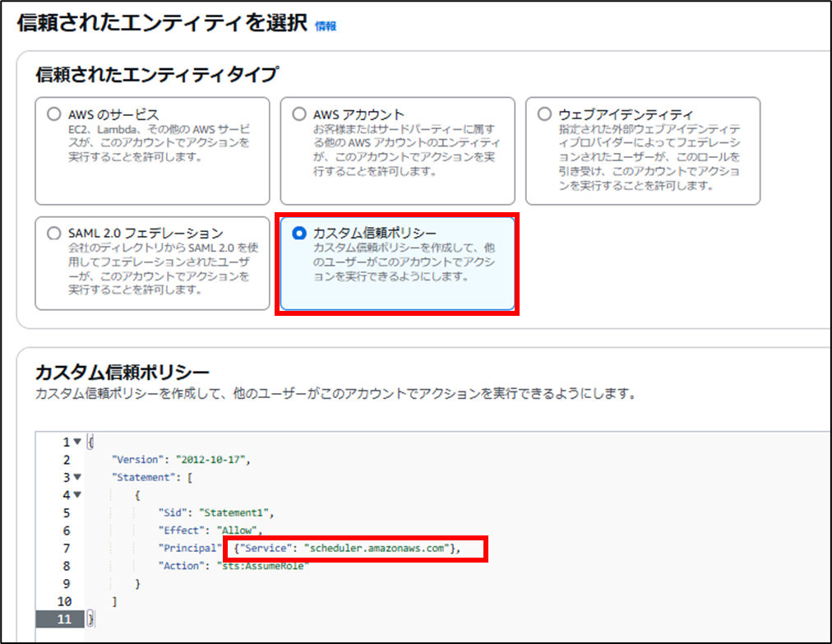The width and height of the screenshot is (832, 644).
Task: Click the "Effect" key on line 6
Action: [182, 530]
